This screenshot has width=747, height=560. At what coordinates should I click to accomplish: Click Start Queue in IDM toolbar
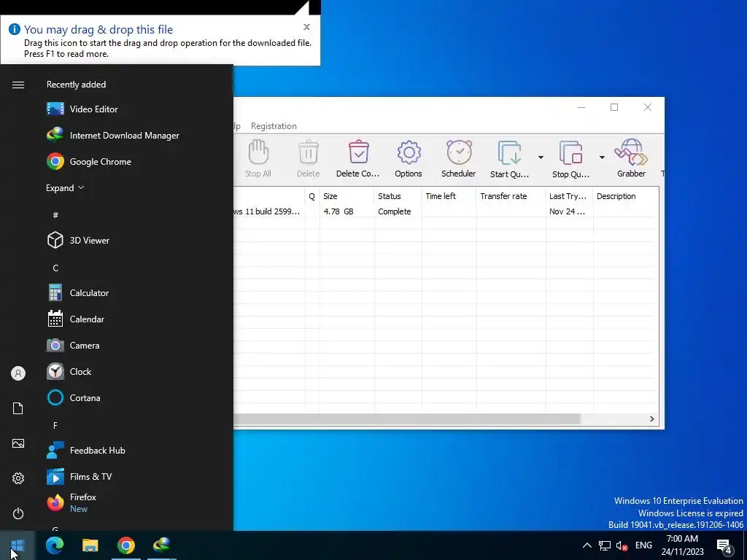[509, 159]
